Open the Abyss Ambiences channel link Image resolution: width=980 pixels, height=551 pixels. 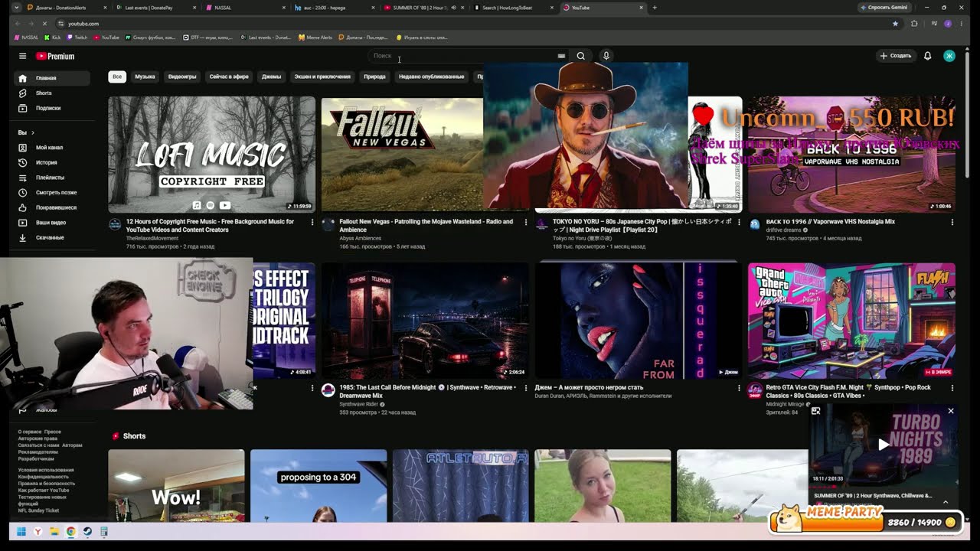click(360, 238)
